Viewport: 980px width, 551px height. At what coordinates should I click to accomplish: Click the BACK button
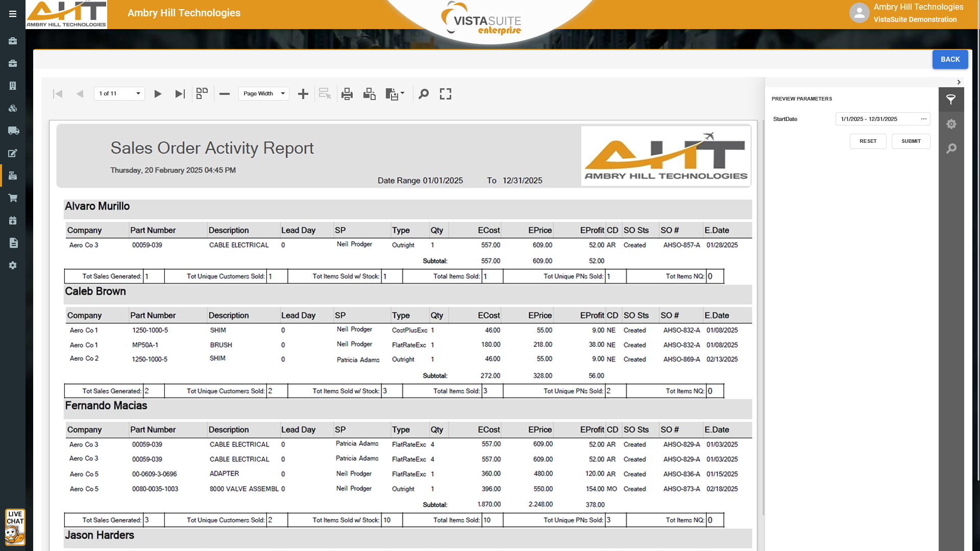click(x=950, y=60)
